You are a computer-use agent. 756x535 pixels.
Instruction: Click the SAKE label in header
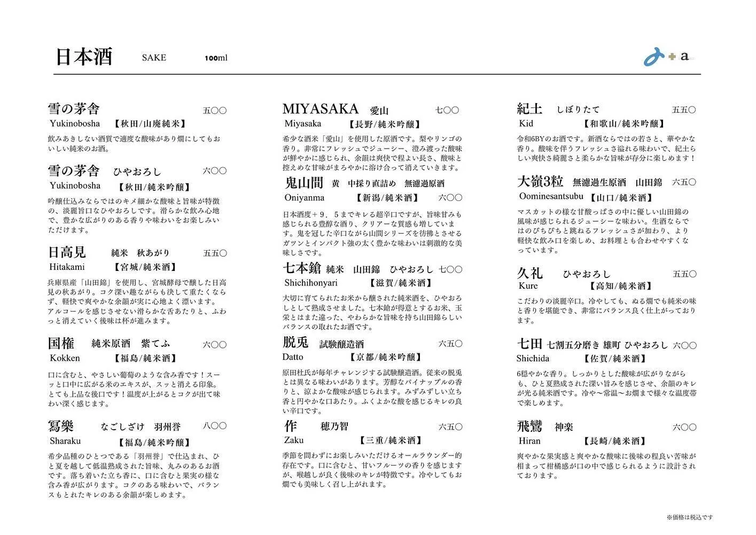154,57
